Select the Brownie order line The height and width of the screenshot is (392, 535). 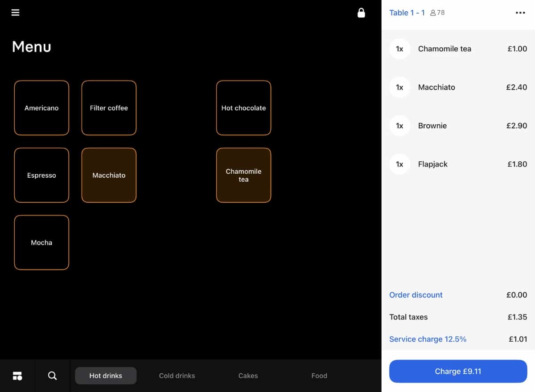[458, 126]
